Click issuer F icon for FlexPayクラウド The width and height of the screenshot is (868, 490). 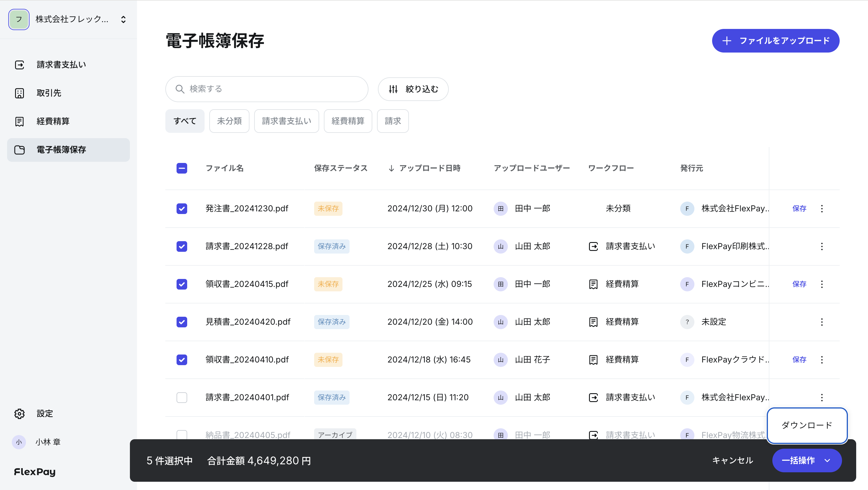[687, 360]
